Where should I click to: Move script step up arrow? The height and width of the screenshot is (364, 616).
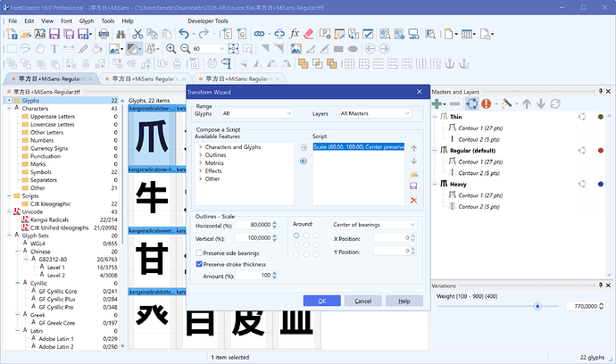[x=413, y=148]
